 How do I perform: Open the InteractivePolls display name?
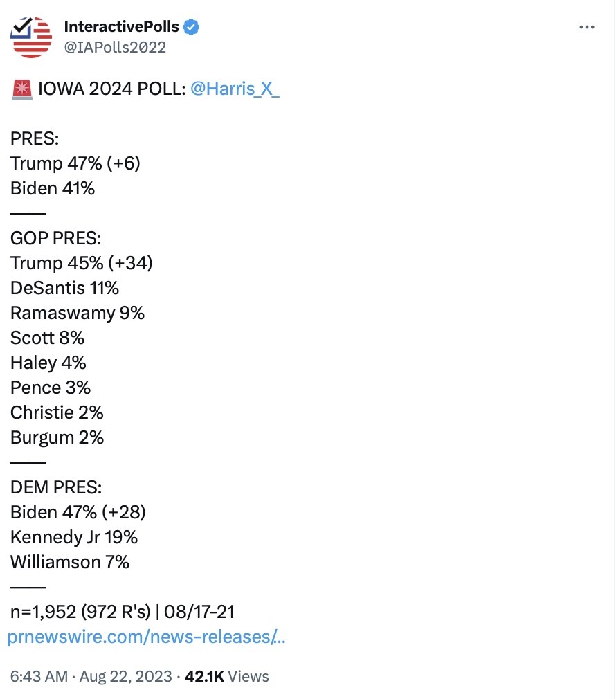pos(121,27)
